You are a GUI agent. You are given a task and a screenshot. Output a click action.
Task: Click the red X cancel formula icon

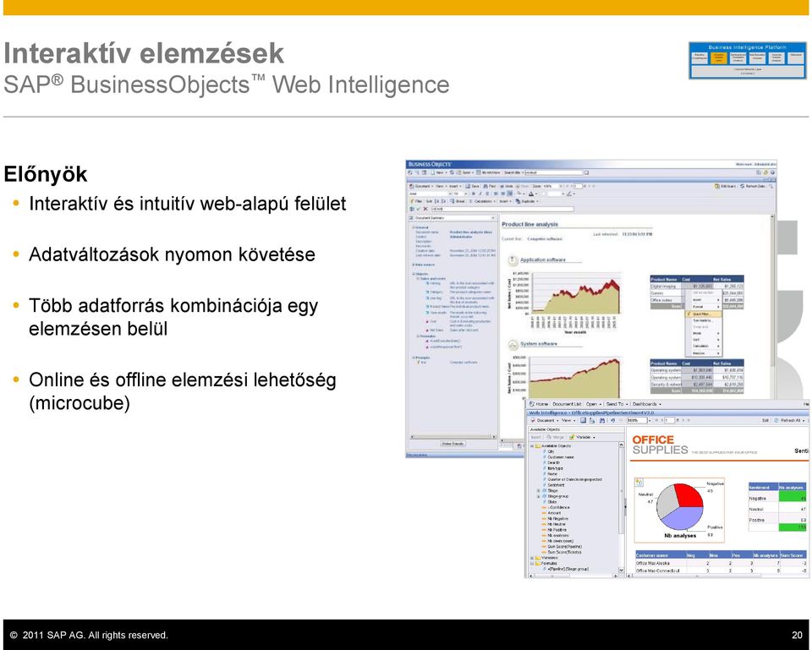coord(425,209)
